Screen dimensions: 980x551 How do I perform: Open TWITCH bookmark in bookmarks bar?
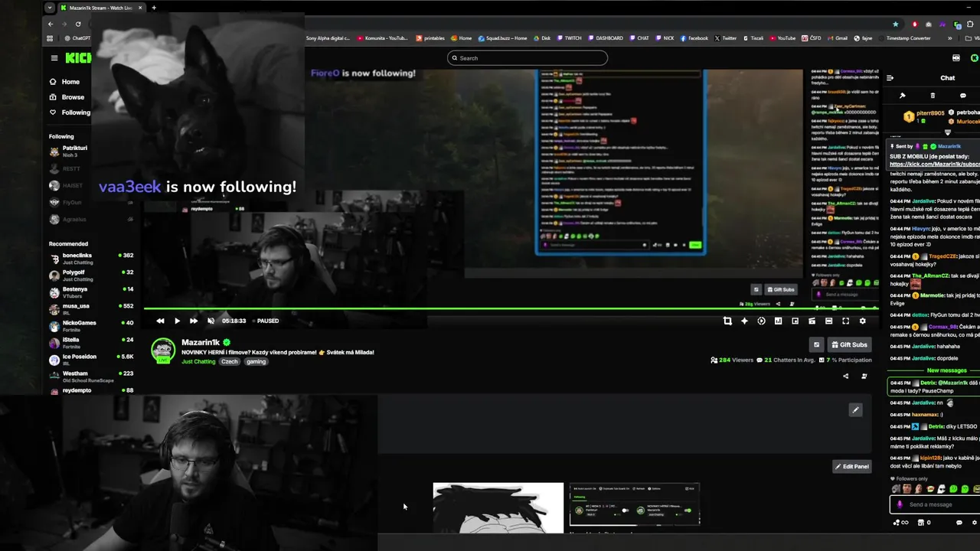click(569, 38)
